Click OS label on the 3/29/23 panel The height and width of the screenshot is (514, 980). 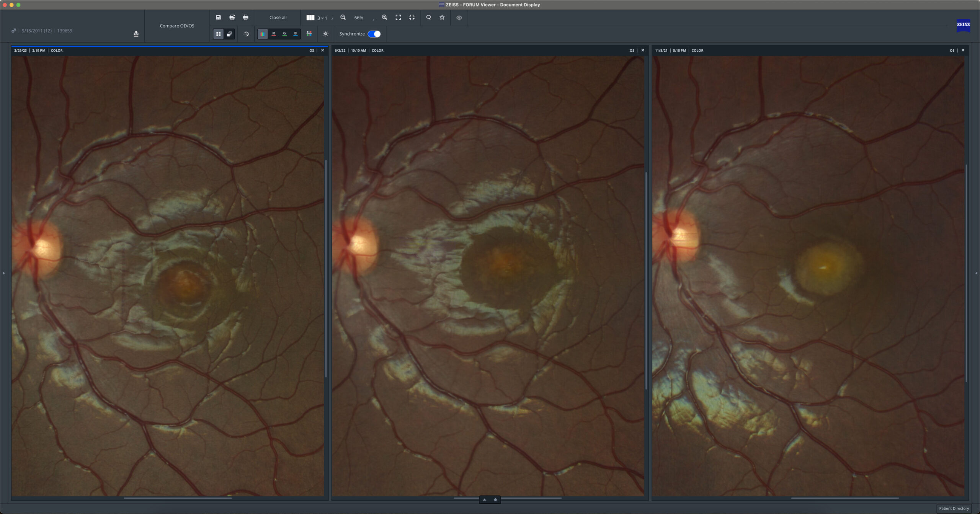[x=312, y=51]
